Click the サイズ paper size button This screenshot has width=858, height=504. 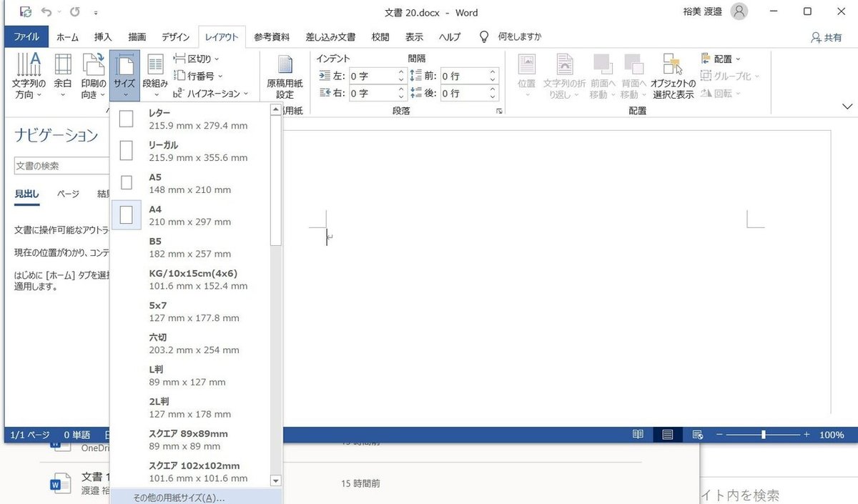tap(125, 76)
